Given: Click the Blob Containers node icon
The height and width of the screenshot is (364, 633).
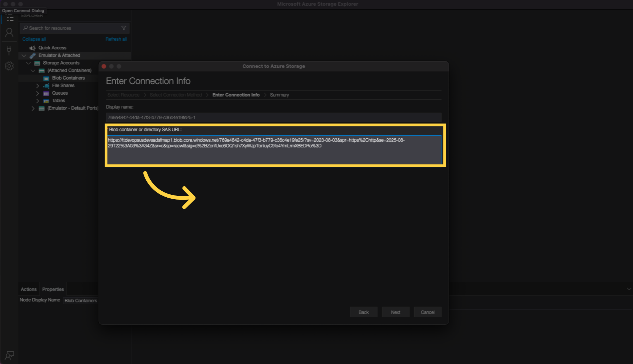Looking at the screenshot, I should click(46, 78).
